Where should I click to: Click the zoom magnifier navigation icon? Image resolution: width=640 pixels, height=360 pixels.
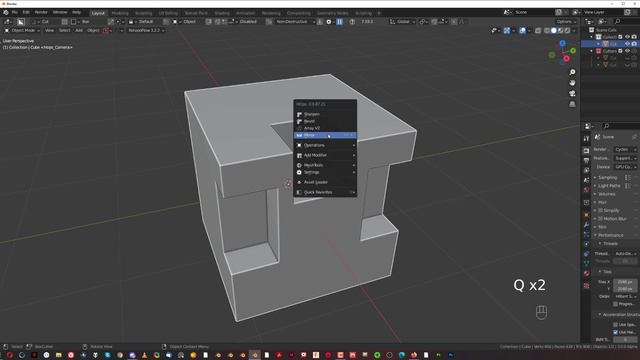point(572,72)
